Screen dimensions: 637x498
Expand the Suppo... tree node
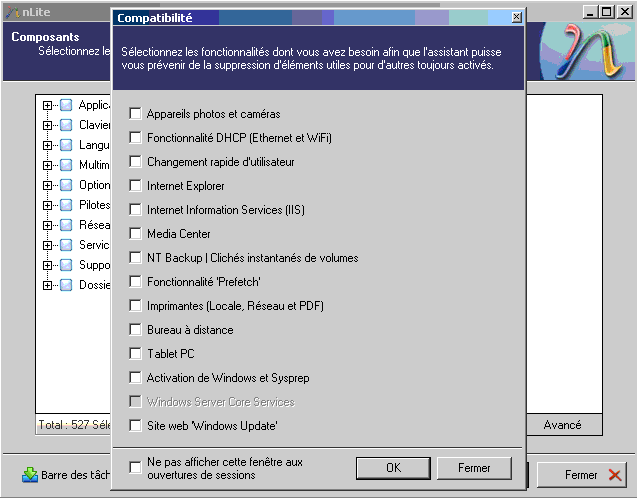coord(48,265)
